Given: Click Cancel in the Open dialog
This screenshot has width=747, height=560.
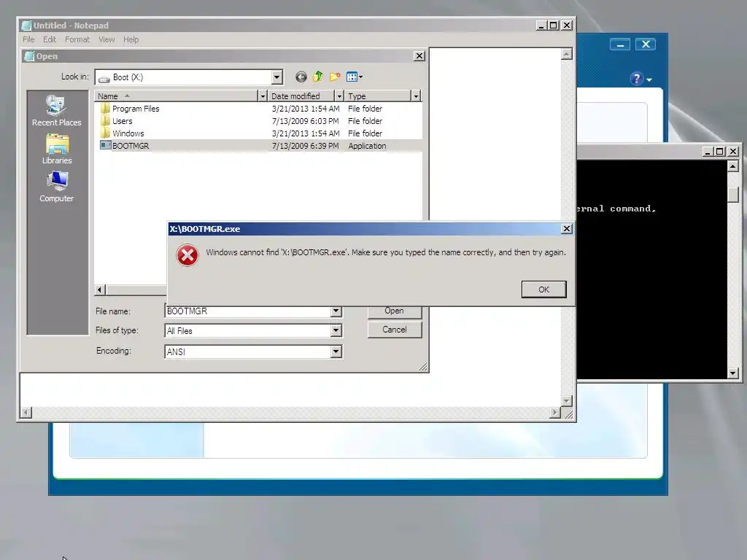Looking at the screenshot, I should 395,330.
